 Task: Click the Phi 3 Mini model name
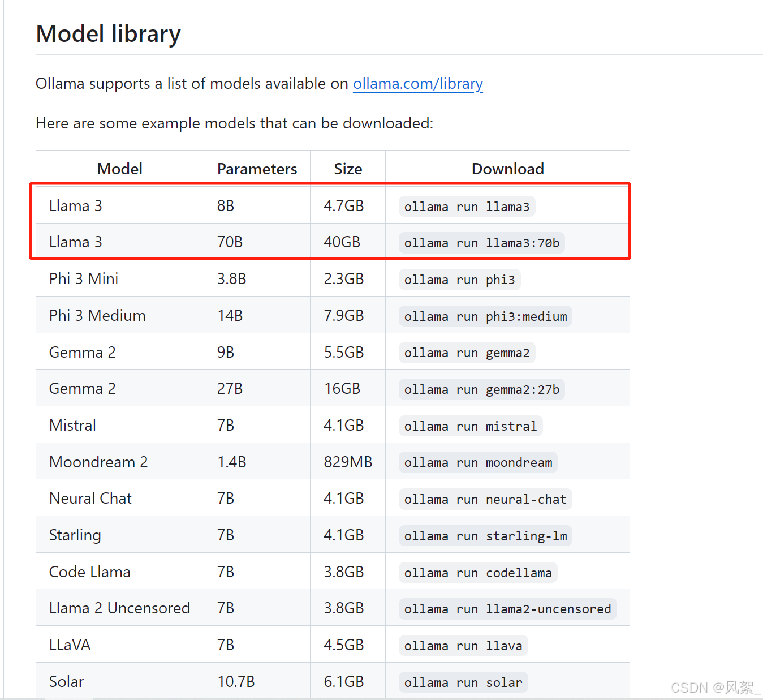pyautogui.click(x=84, y=278)
